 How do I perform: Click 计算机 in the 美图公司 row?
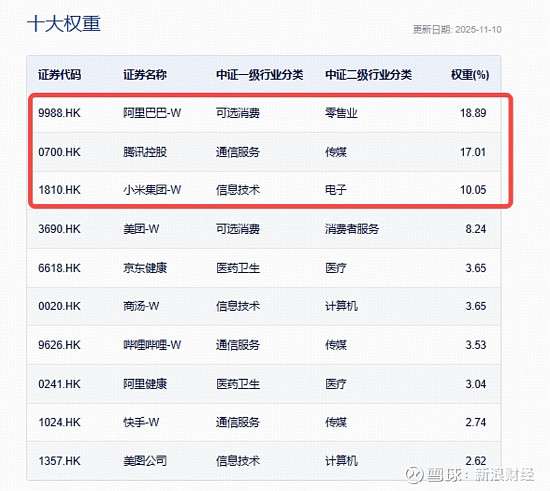pyautogui.click(x=341, y=461)
